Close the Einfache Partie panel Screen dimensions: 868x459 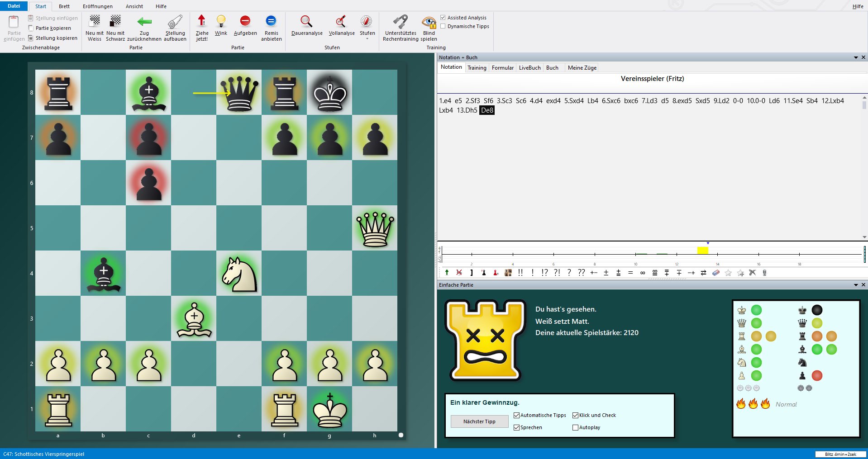[x=863, y=285]
